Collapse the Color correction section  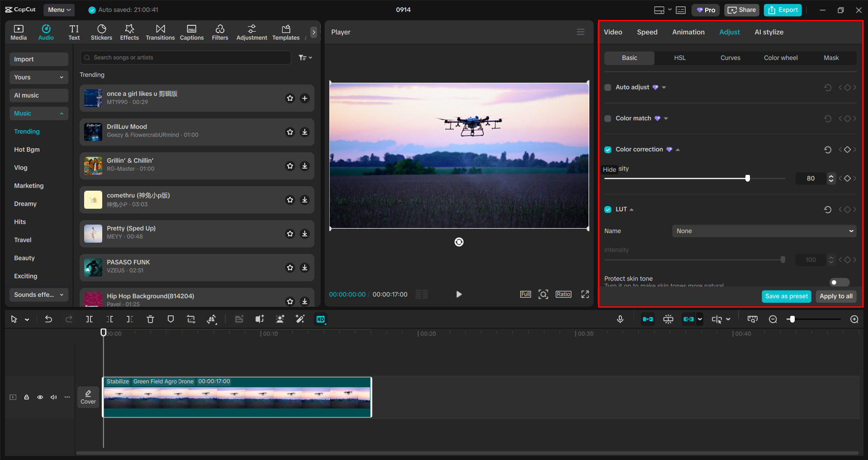[x=677, y=149]
